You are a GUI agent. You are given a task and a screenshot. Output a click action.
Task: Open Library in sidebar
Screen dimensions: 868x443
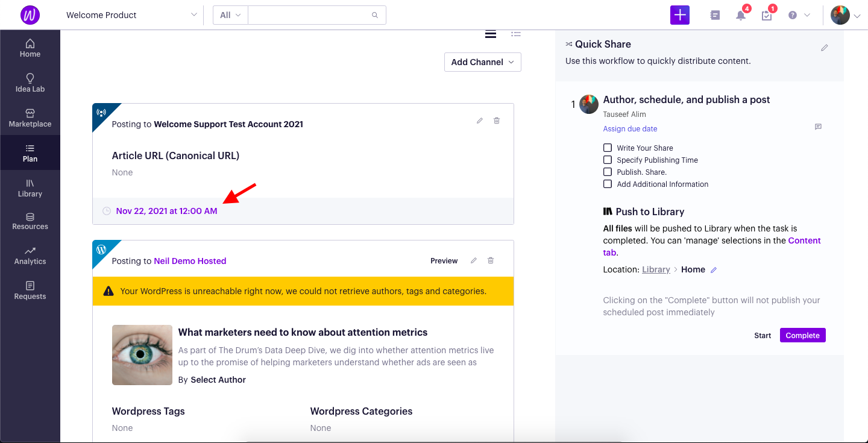[30, 188]
